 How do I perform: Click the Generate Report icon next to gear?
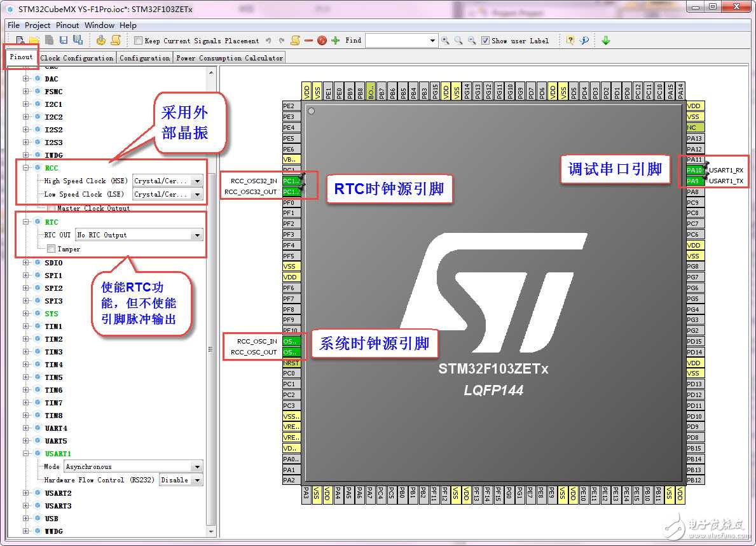(116, 40)
